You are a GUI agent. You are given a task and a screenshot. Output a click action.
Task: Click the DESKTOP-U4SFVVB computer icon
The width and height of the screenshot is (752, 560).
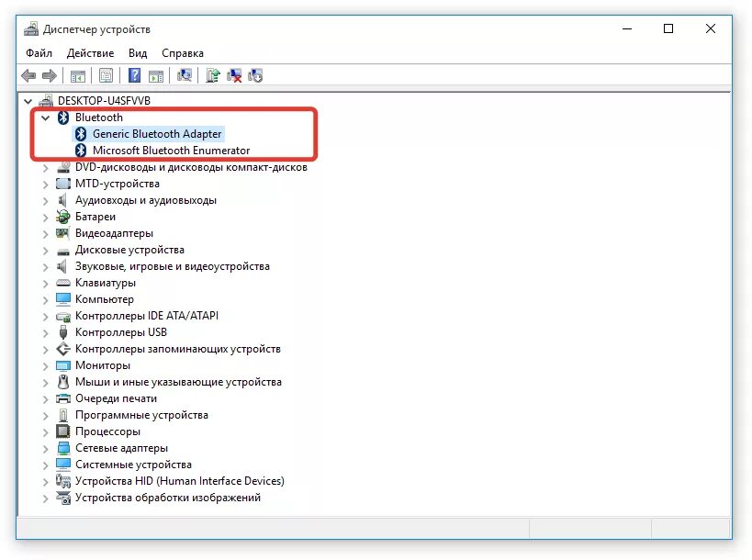pos(46,101)
